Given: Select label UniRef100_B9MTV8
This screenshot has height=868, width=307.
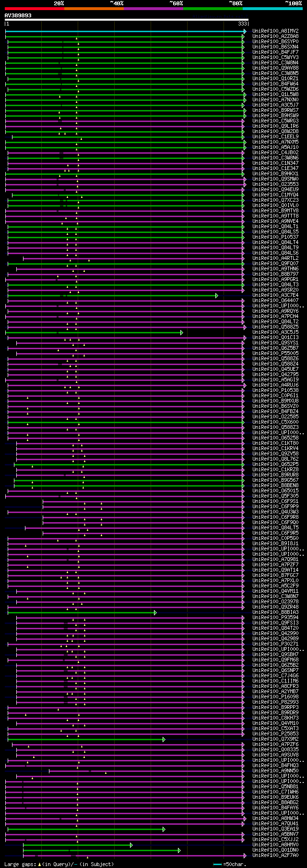Looking at the screenshot, I should (x=275, y=211).
